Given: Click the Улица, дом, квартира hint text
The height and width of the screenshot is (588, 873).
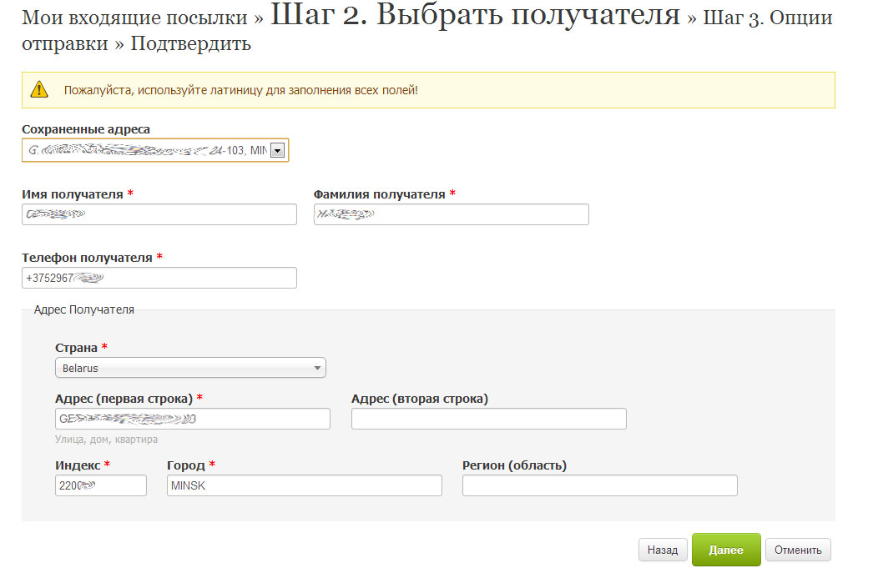Looking at the screenshot, I should (x=106, y=440).
